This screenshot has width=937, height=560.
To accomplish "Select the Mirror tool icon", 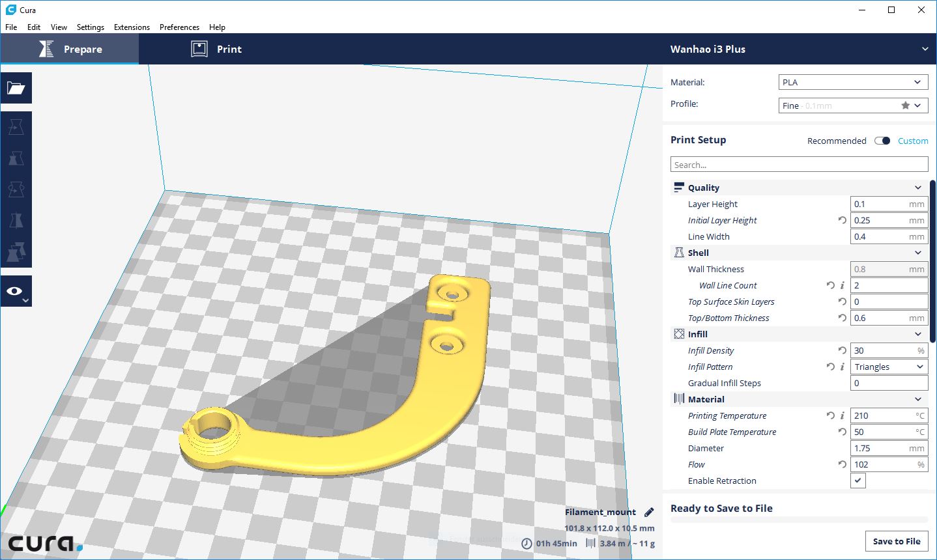I will (x=16, y=221).
